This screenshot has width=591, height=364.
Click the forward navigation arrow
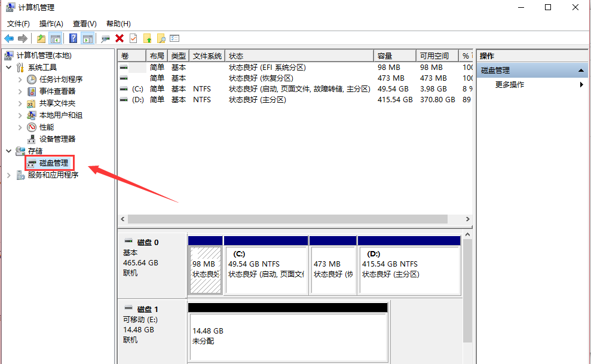(x=22, y=38)
